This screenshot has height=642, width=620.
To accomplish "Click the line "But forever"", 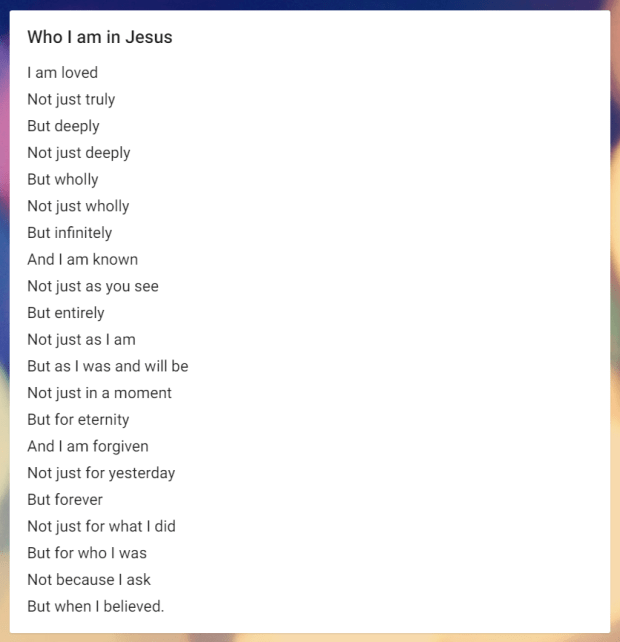I will pos(65,500).
